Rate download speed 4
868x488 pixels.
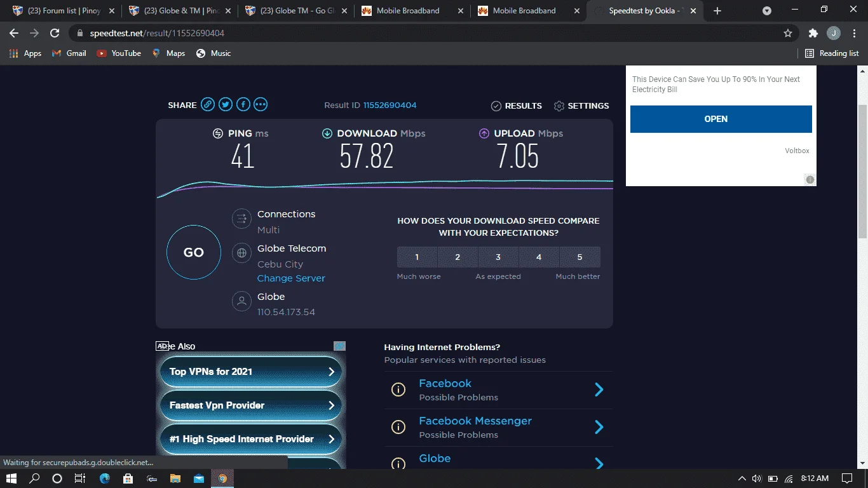(539, 257)
